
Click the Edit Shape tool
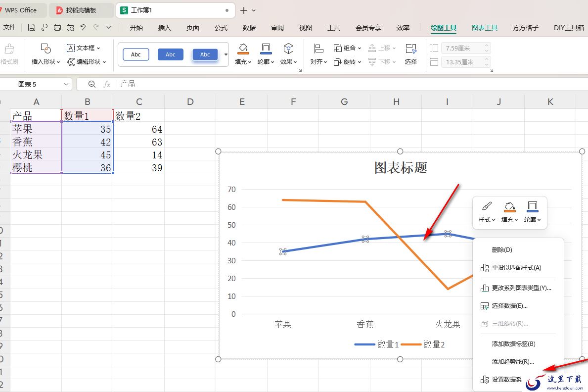[86, 61]
